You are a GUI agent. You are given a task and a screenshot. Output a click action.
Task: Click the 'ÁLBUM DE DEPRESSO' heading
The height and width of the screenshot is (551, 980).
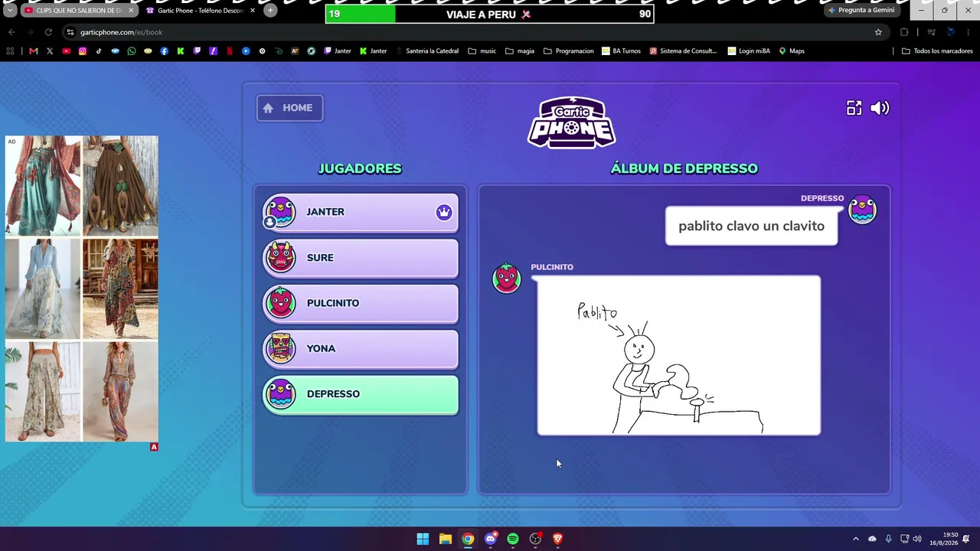684,168
